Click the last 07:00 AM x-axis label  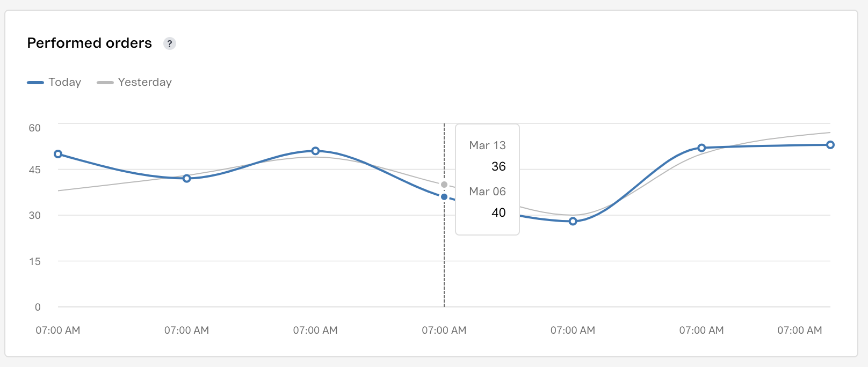pos(799,330)
